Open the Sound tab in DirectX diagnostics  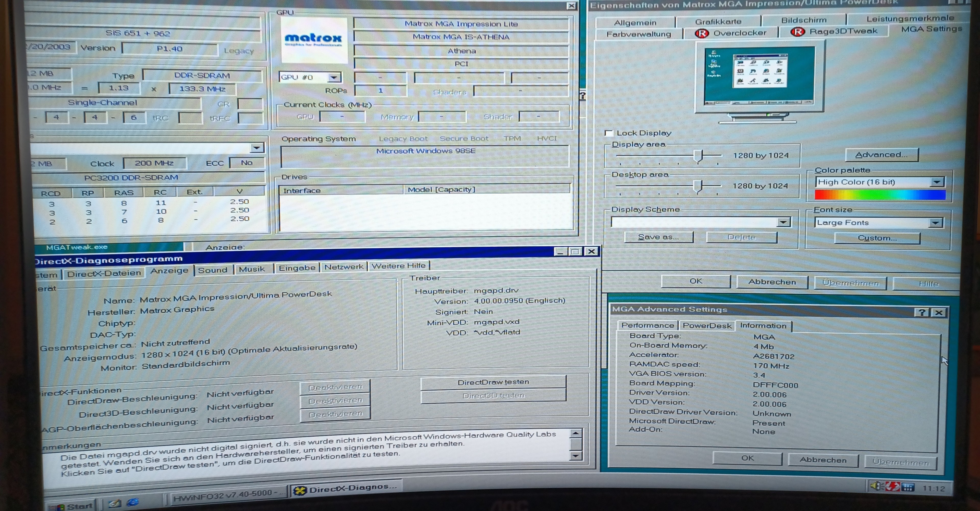(x=213, y=270)
